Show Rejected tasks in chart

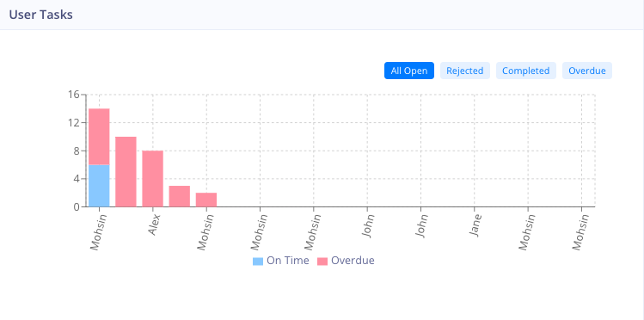[x=465, y=71]
